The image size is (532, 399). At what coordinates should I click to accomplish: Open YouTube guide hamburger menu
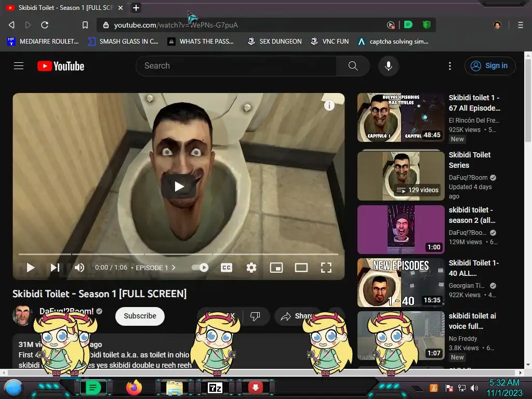(19, 66)
